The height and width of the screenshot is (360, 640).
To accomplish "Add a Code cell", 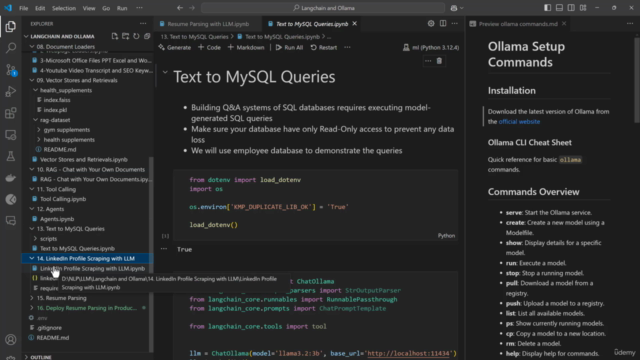I will tap(209, 47).
